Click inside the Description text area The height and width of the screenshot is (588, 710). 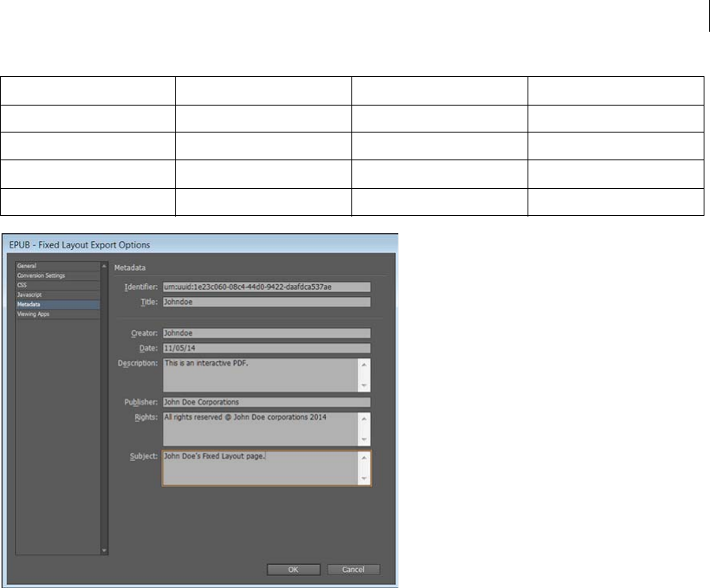[260, 375]
